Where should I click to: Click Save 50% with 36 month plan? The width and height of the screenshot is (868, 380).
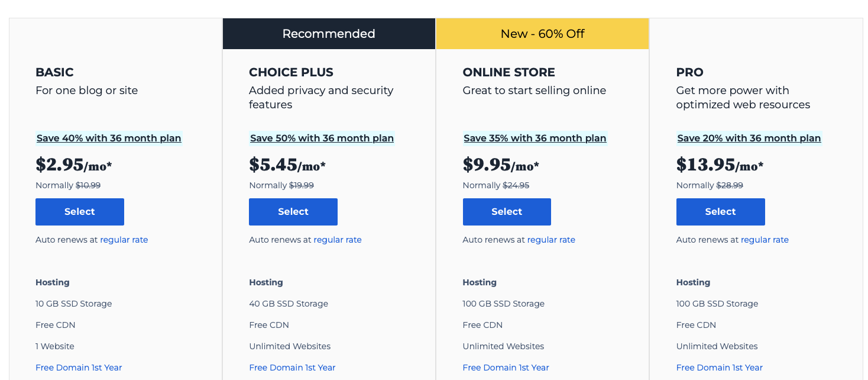(322, 138)
